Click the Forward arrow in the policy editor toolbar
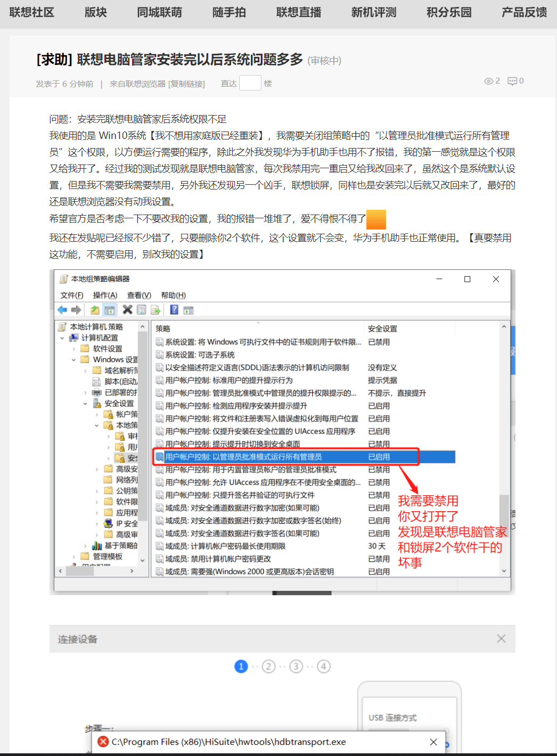The width and height of the screenshot is (557, 756). (76, 310)
